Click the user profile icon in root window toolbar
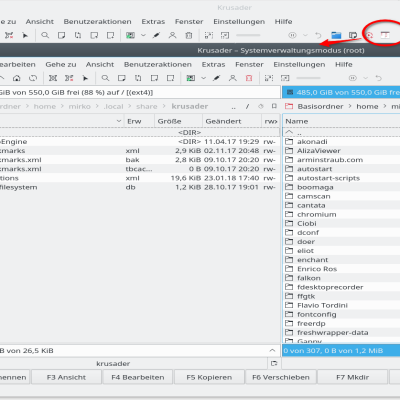 tap(233, 78)
